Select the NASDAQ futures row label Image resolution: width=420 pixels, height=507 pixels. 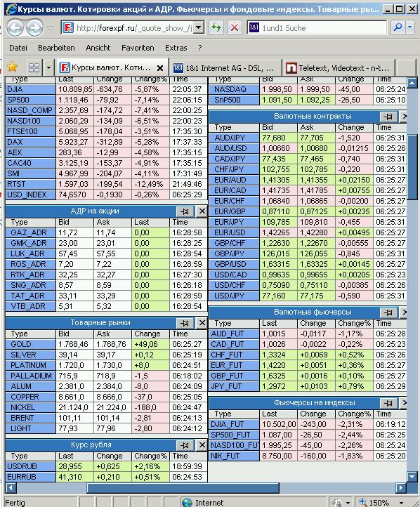(x=234, y=89)
